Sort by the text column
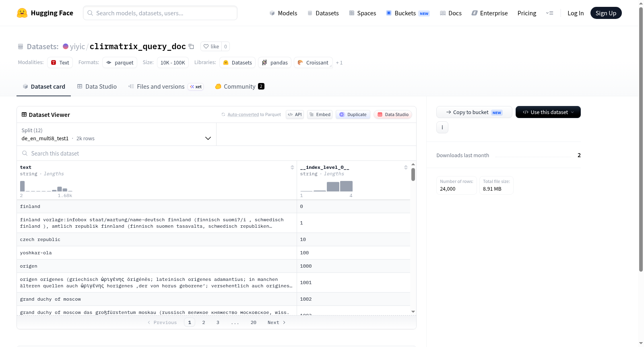This screenshot has height=347, width=644. tap(292, 167)
